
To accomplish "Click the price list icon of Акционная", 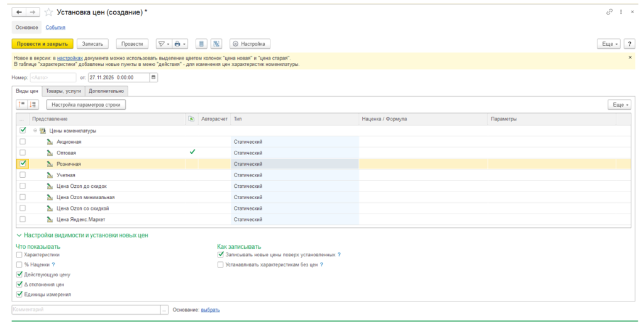I will click(x=50, y=142).
